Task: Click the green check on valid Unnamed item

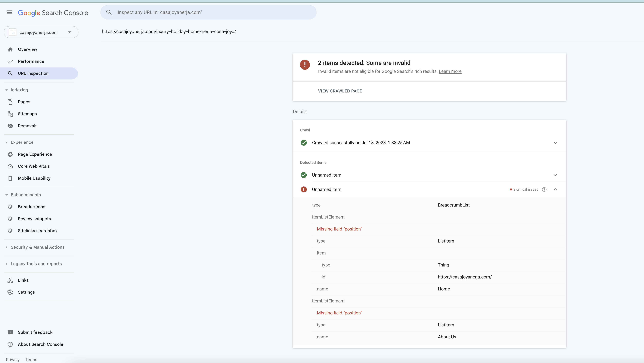Action: pos(303,175)
